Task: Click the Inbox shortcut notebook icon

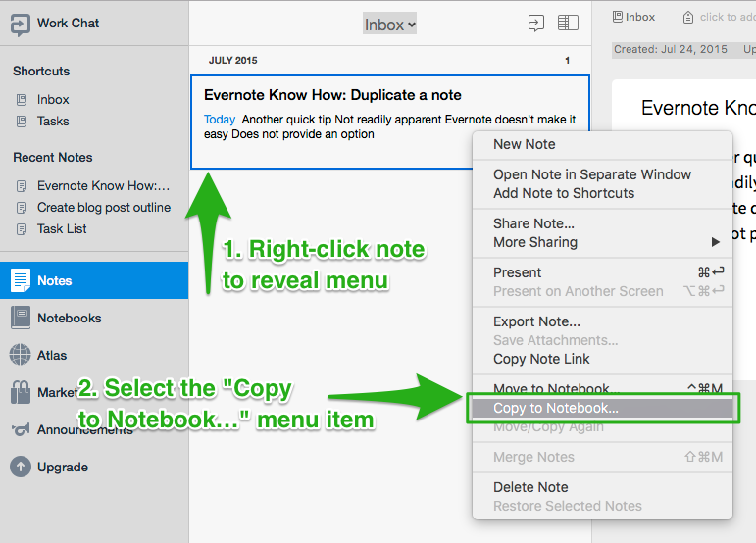Action: tap(22, 100)
